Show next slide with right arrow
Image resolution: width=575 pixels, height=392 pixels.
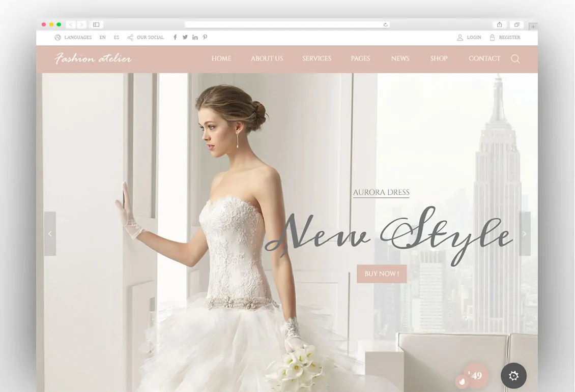tap(525, 234)
